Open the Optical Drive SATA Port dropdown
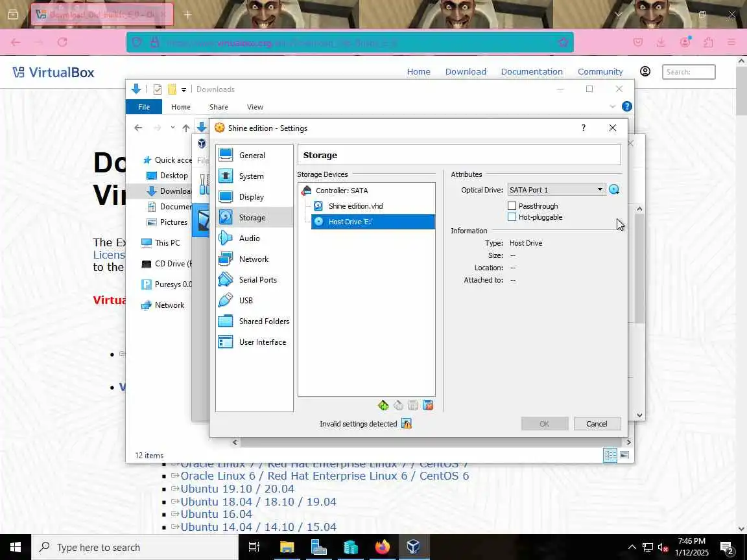Viewport: 747px width, 560px height. 556,189
